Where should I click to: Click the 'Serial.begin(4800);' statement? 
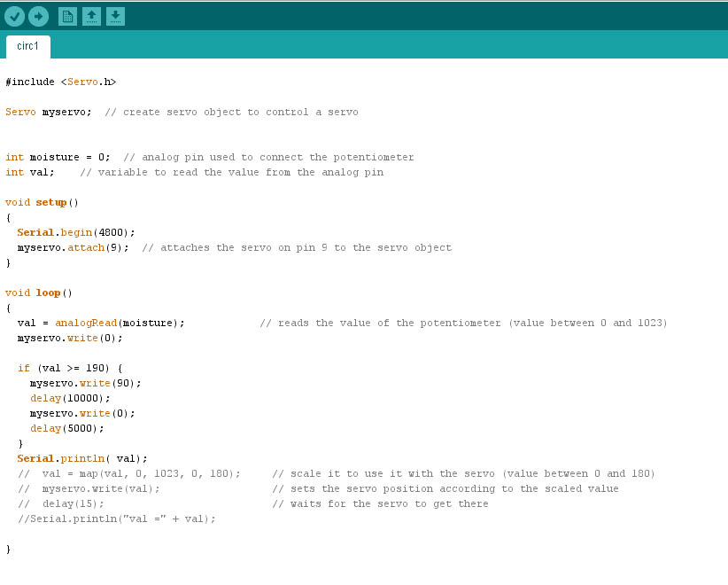coord(76,232)
